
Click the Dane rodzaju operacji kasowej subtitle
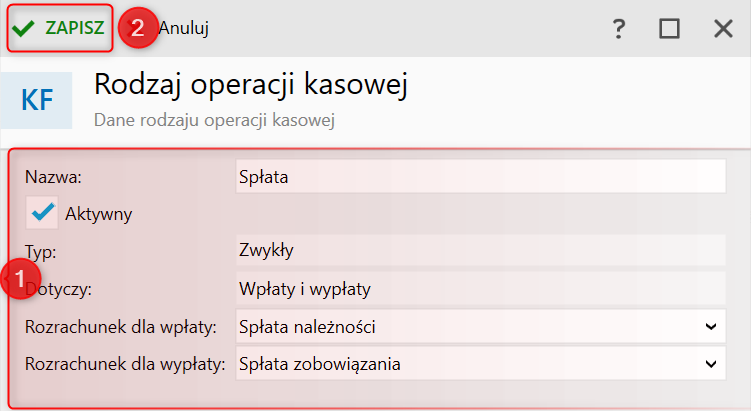[214, 121]
